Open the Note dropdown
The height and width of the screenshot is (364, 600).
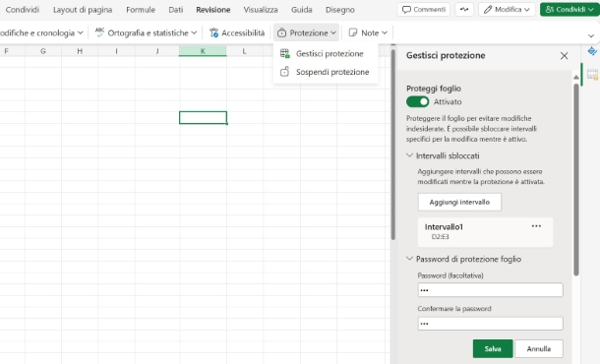click(x=368, y=32)
